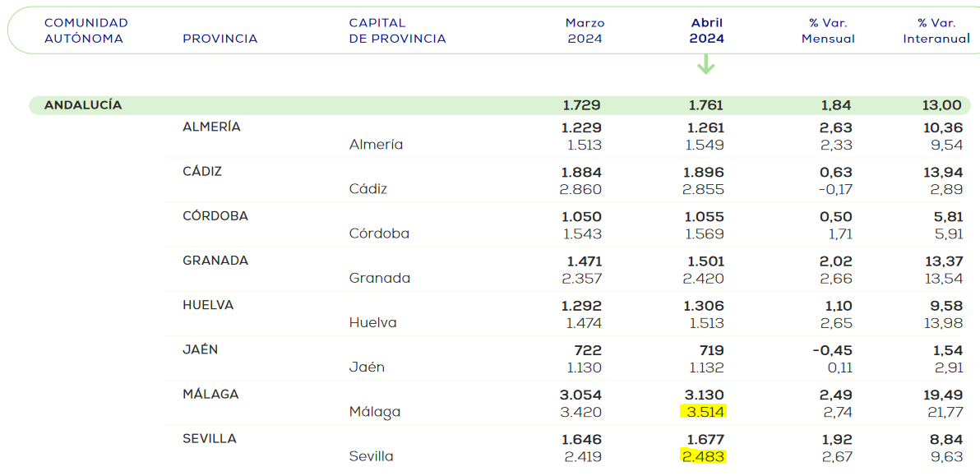
Task: Click the green down arrow under Abril 2024
Action: (x=706, y=64)
